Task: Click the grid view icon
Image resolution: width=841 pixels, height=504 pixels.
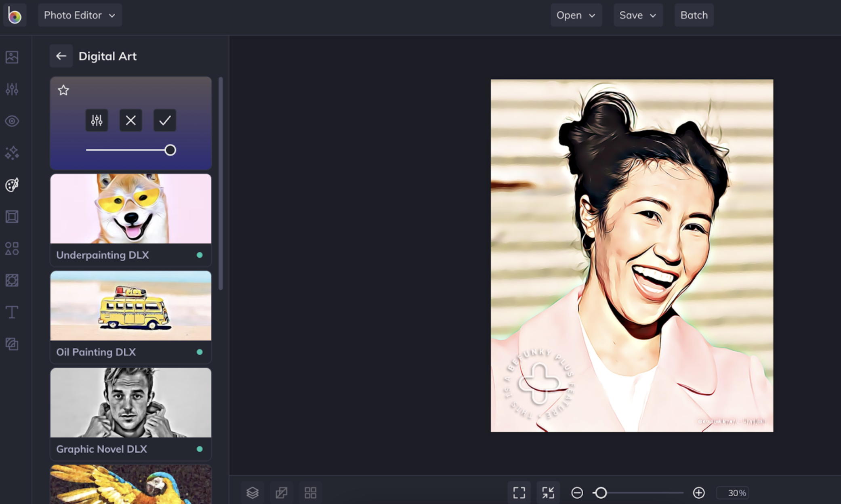Action: point(310,493)
